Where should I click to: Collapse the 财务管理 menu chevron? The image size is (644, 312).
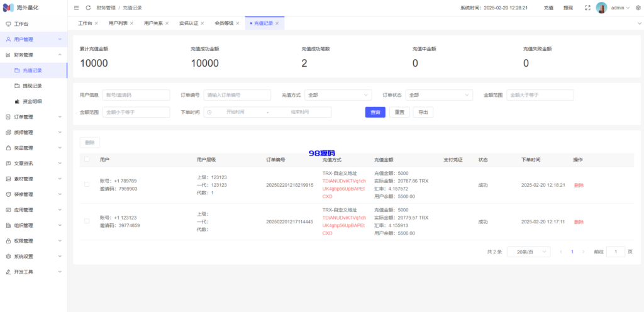coord(60,55)
